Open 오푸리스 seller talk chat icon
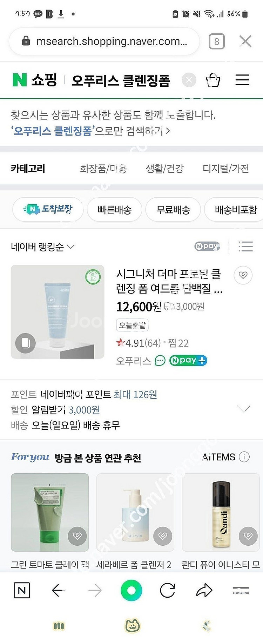 [x=160, y=361]
